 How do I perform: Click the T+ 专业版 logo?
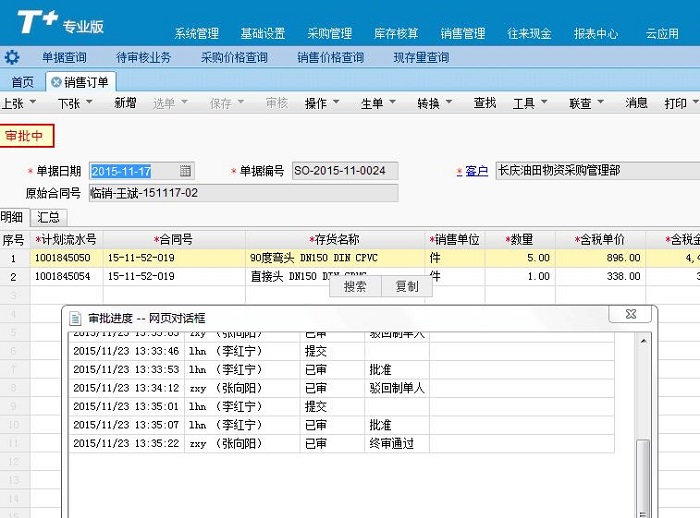tap(60, 22)
